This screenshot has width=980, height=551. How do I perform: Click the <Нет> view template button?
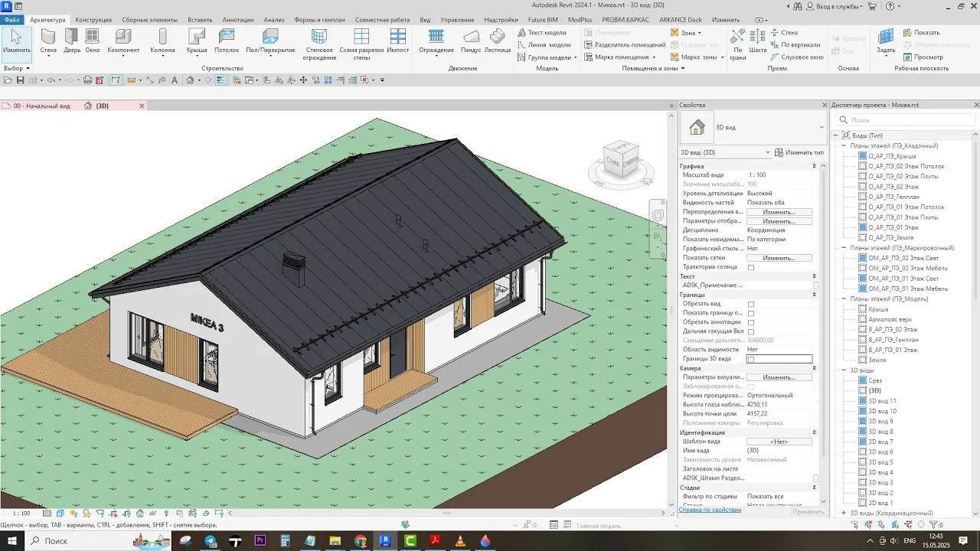click(x=779, y=442)
